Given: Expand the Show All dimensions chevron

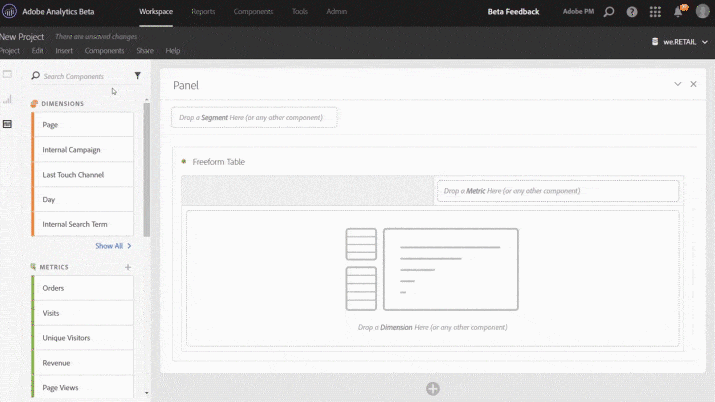Looking at the screenshot, I should click(x=130, y=246).
